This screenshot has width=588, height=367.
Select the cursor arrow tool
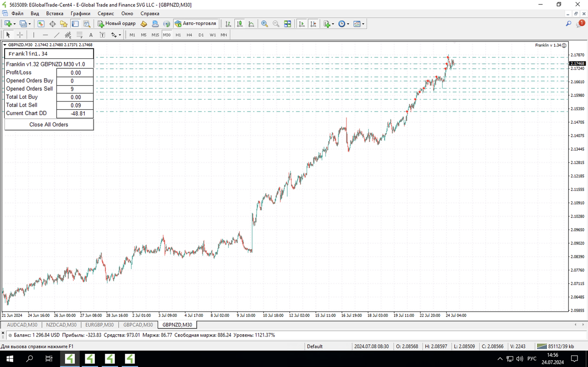coord(8,35)
